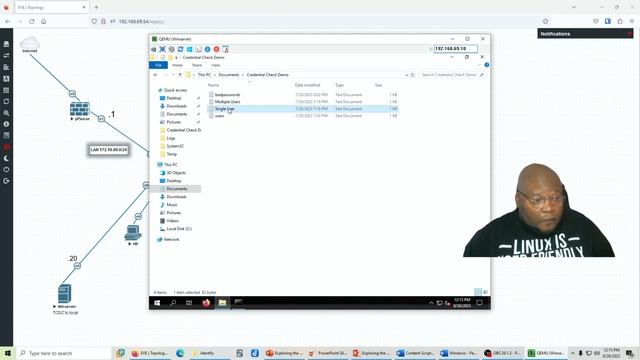Click the red lock icon in EVE sidebar
Image resolution: width=640 pixels, height=360 pixels.
(6, 147)
